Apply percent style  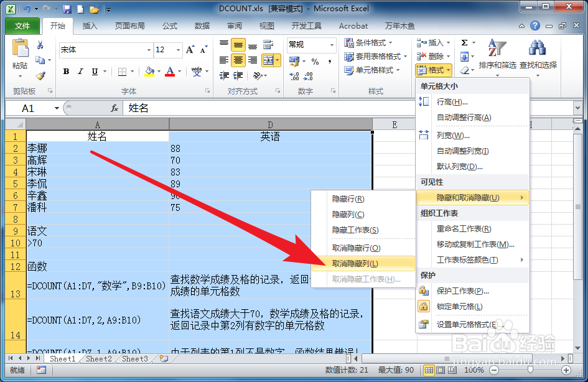click(x=315, y=61)
